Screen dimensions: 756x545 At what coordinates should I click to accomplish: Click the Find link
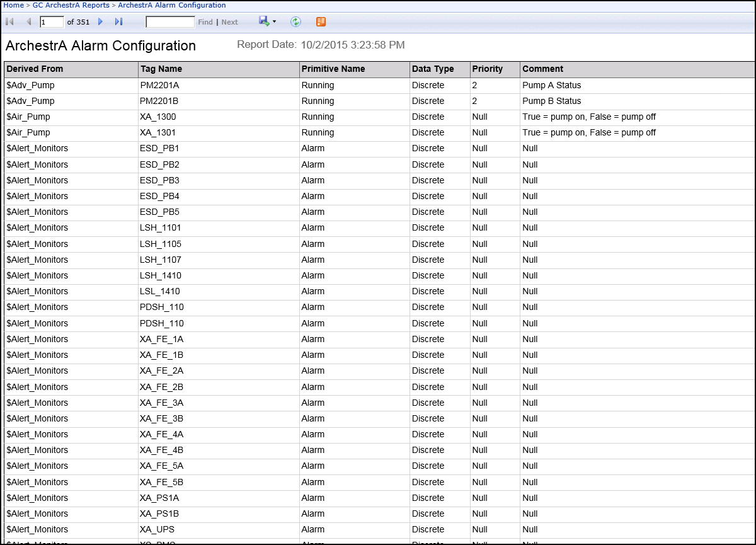point(205,22)
